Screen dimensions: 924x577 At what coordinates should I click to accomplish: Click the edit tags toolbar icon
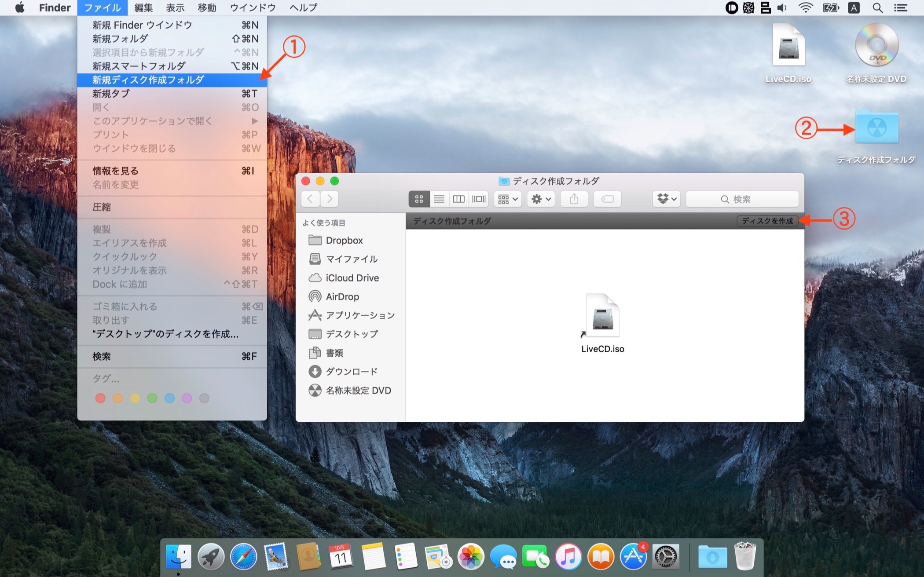click(607, 199)
